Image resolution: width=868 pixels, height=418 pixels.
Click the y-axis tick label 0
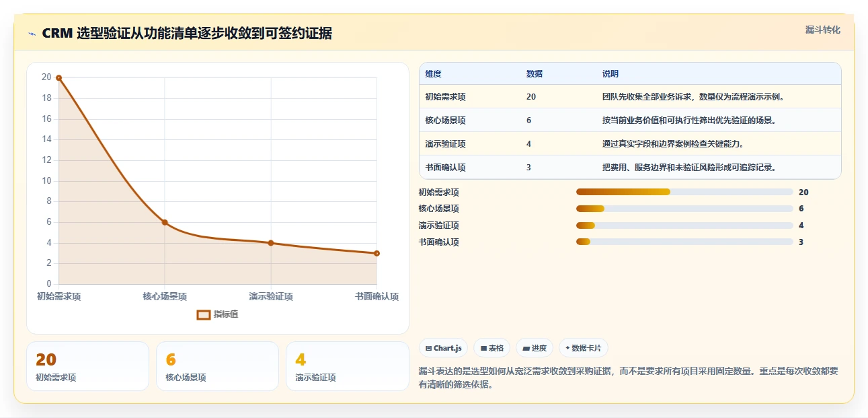(x=48, y=284)
